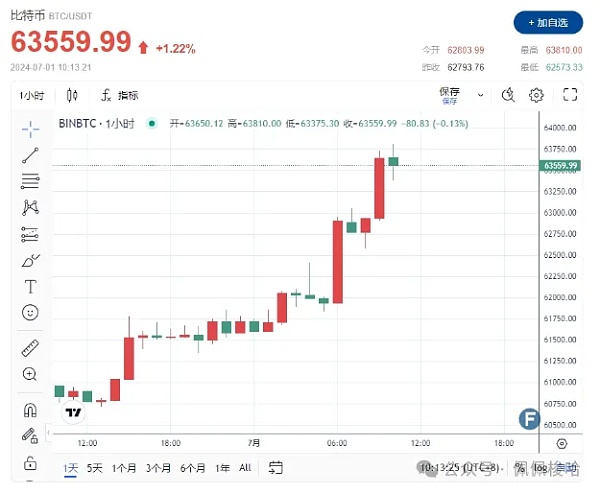Switch to the 5天 time range
Image resolution: width=600 pixels, height=493 pixels.
95,467
